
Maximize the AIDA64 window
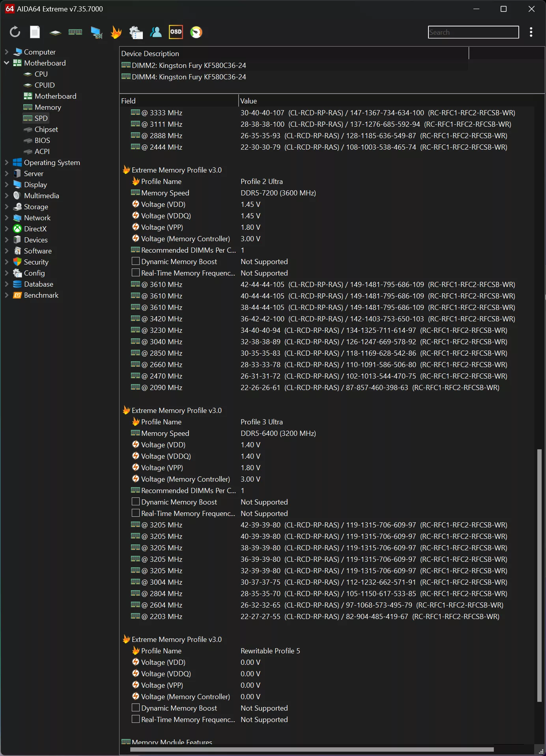(x=503, y=9)
